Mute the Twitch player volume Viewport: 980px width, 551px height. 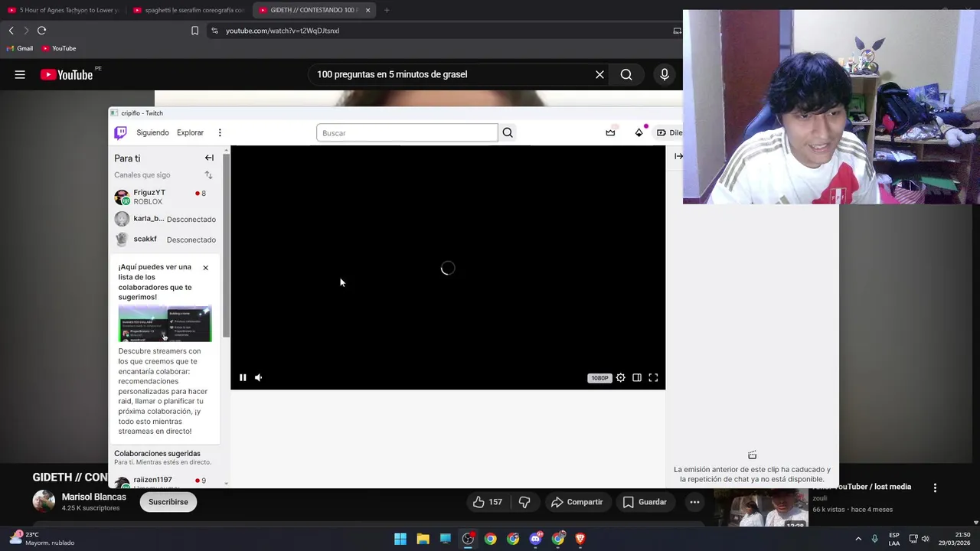pyautogui.click(x=259, y=377)
